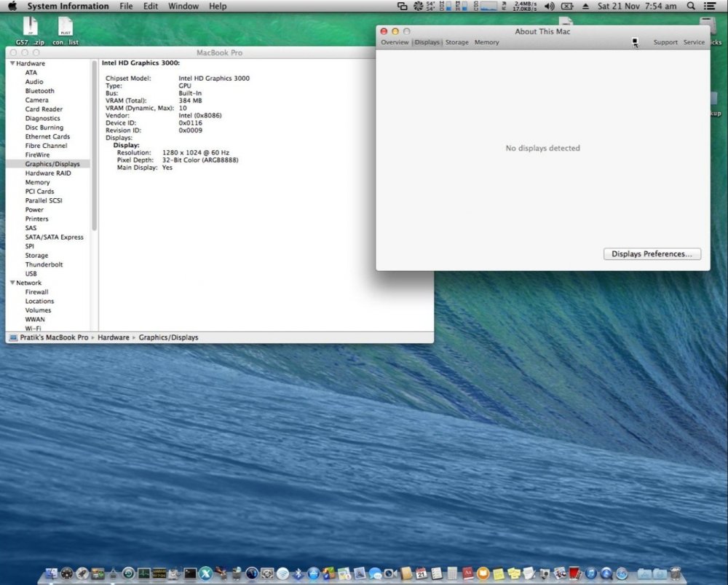Open iTunes from the Dock

click(x=591, y=573)
